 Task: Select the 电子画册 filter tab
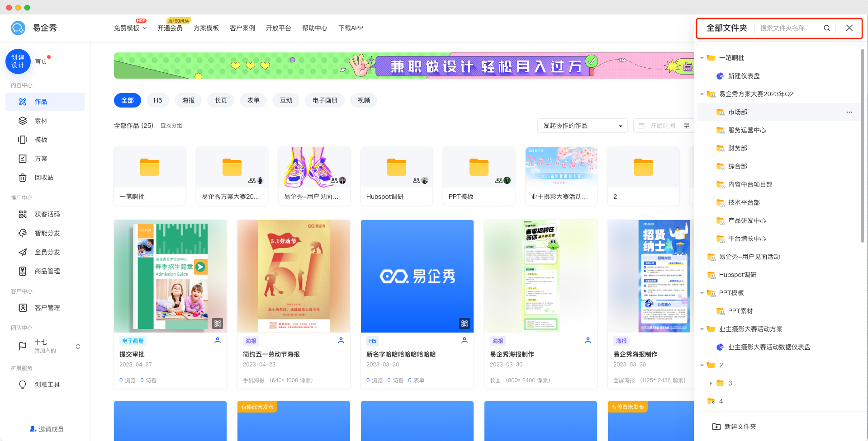tap(325, 100)
